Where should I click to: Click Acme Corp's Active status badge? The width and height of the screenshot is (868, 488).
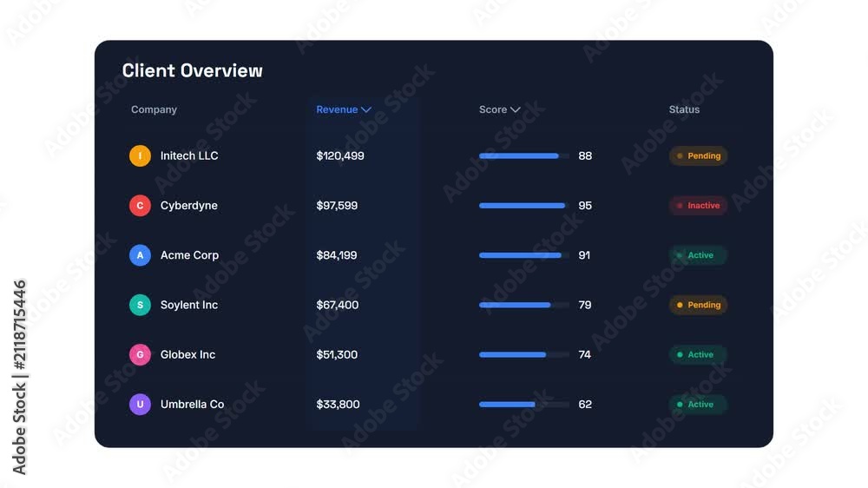point(698,255)
